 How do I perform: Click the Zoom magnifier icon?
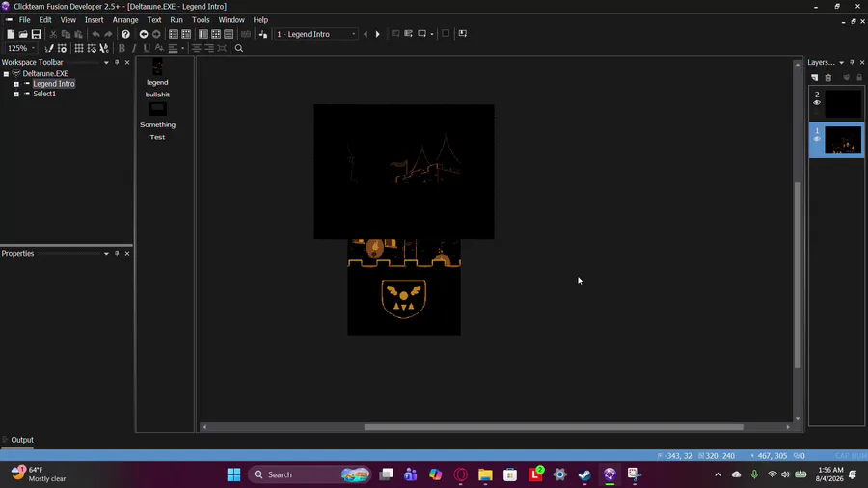coord(239,48)
